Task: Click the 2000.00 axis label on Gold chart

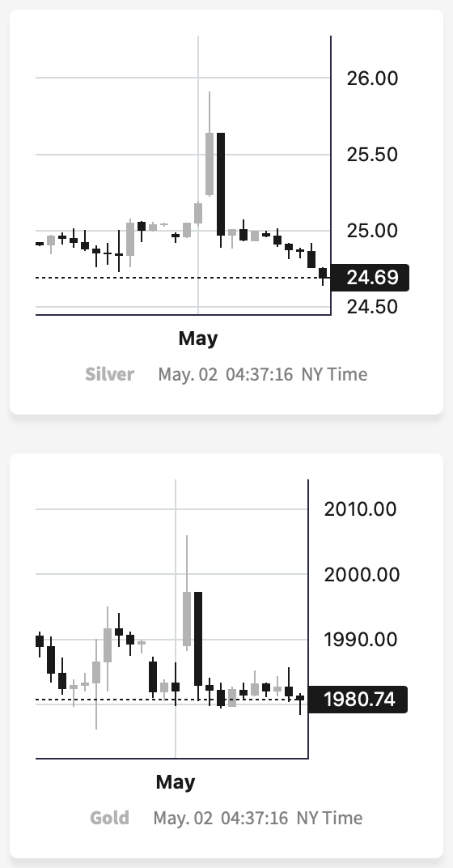Action: (x=362, y=575)
